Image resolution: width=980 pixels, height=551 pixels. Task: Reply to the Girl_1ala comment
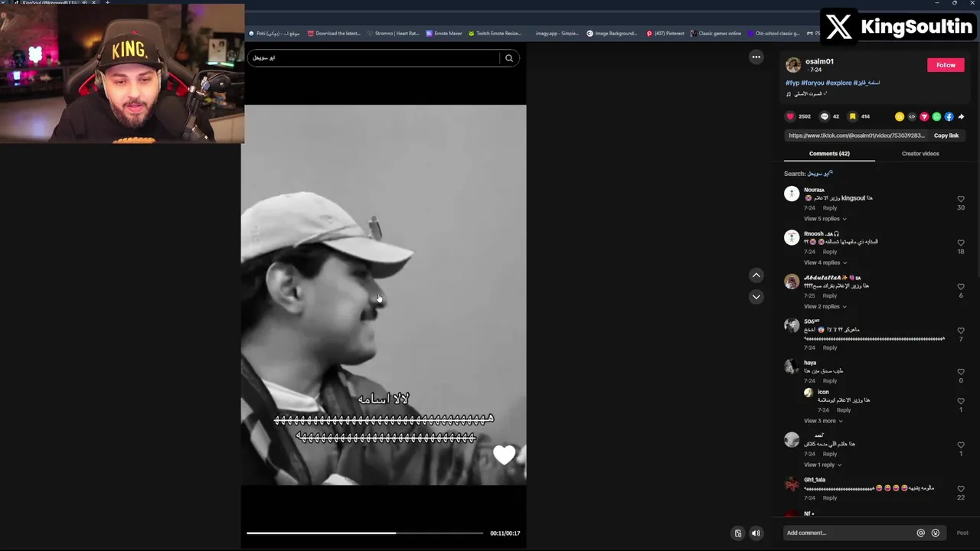click(830, 498)
